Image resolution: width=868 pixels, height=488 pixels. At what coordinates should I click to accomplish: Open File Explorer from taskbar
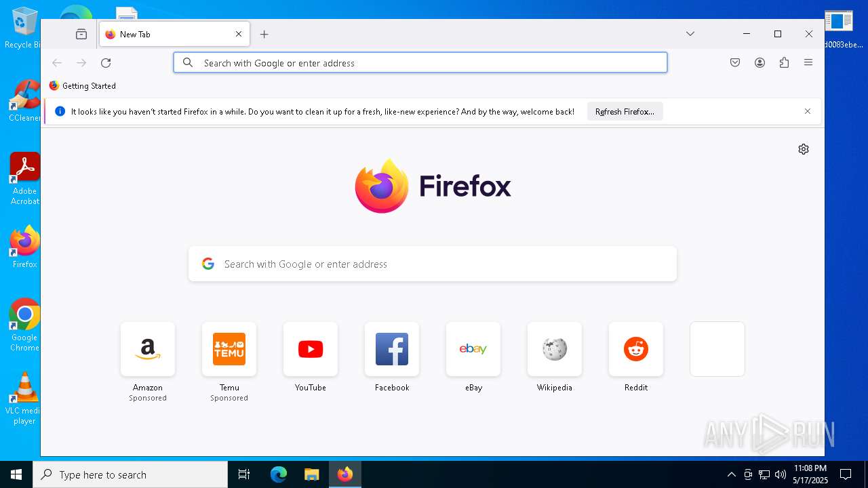coord(311,474)
